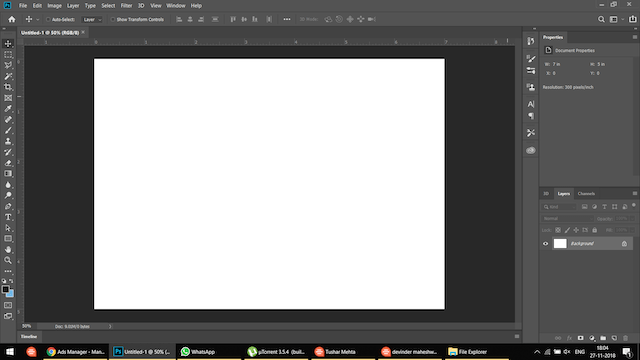This screenshot has height=360, width=640.
Task: Select the Brush tool
Action: (x=8, y=130)
